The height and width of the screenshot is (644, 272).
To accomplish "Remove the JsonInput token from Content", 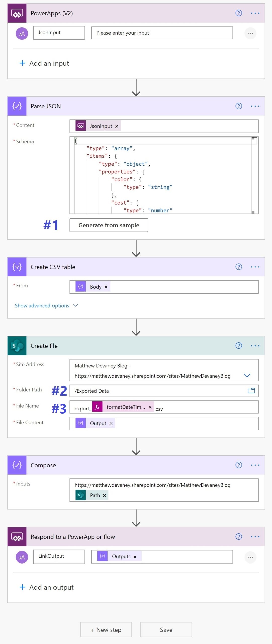I will tap(117, 126).
